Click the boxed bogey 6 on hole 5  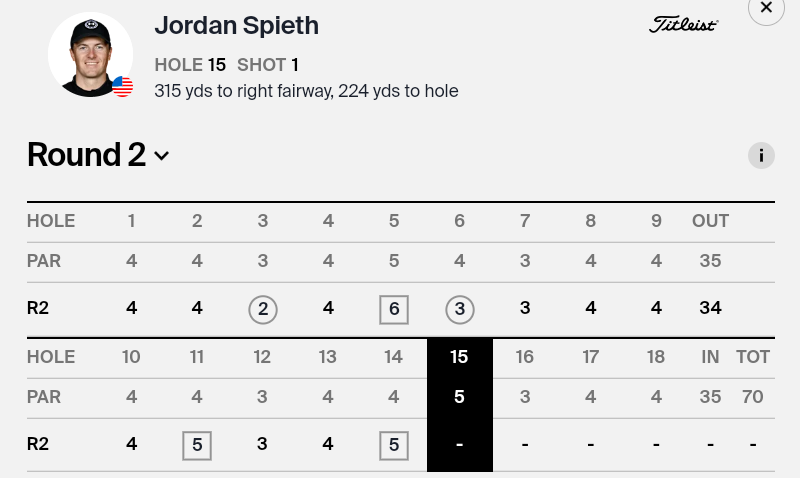click(394, 309)
